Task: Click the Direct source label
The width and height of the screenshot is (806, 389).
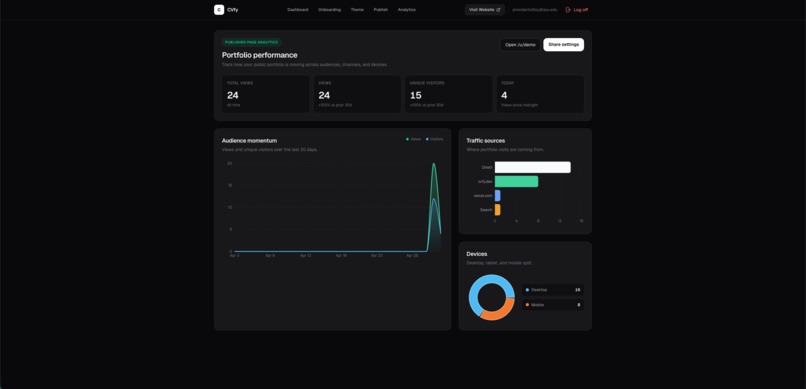Action: (487, 168)
